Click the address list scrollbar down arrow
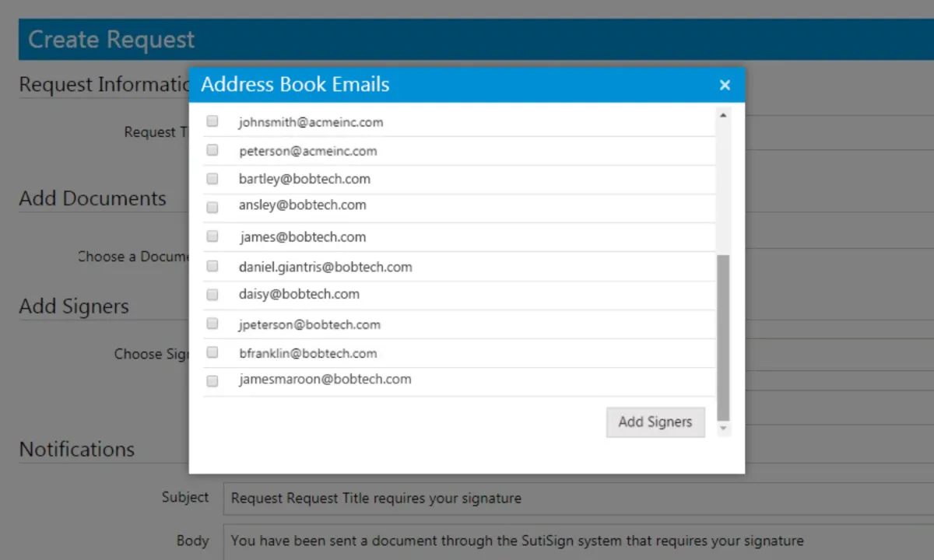Screen dimensions: 934x560 pos(723,429)
